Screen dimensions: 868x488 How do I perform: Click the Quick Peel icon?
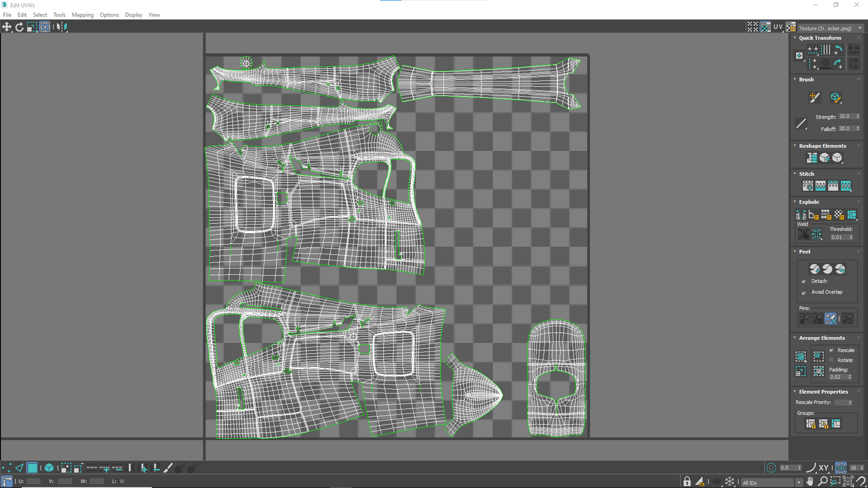[815, 269]
